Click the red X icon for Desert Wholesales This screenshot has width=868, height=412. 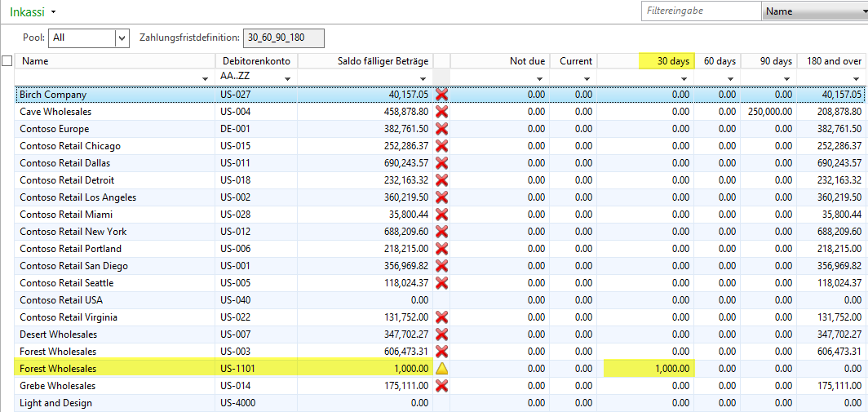pyautogui.click(x=442, y=334)
